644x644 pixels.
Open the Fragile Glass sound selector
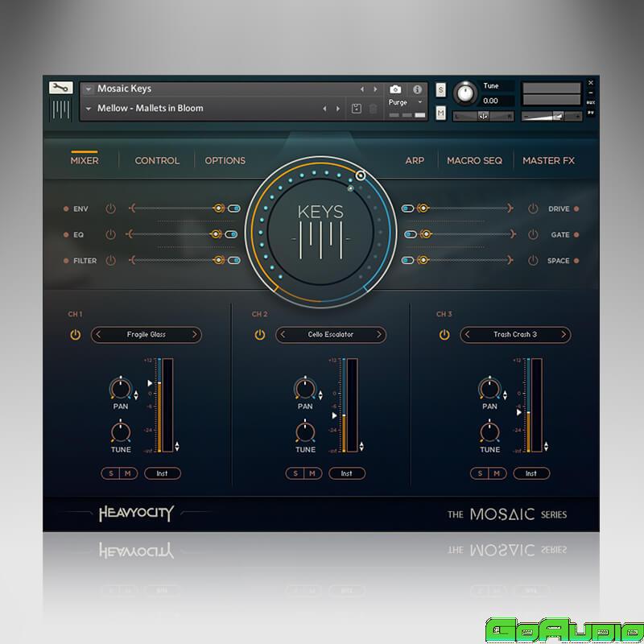click(147, 334)
